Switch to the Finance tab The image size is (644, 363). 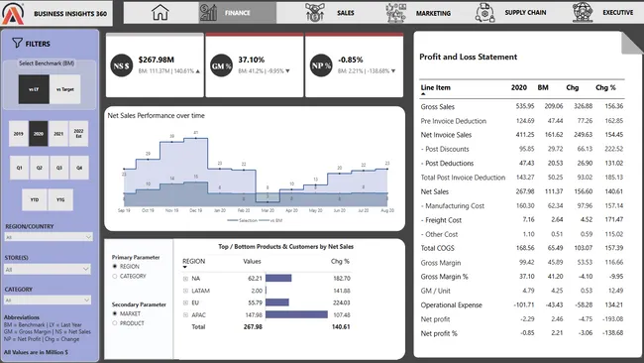click(x=238, y=13)
